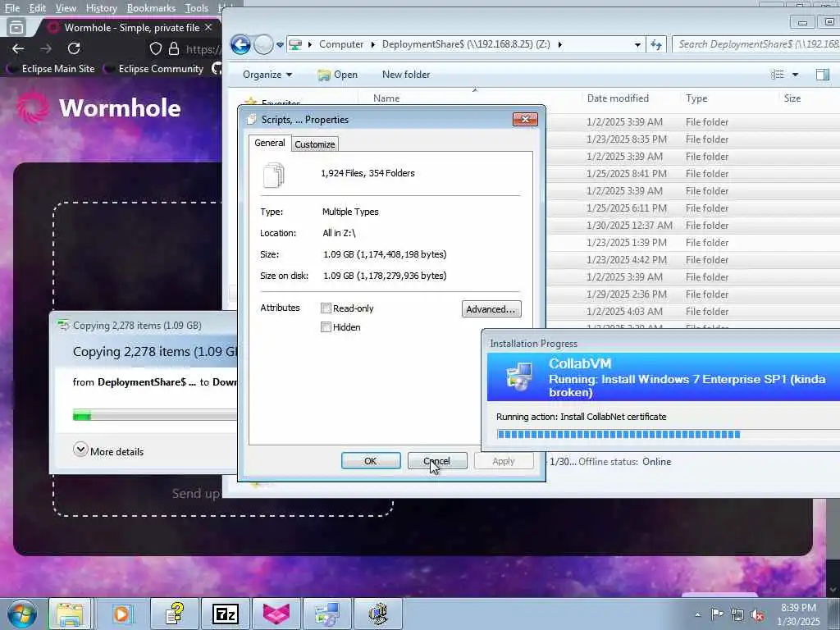Open the browser Bookmarks menu
This screenshot has height=630, width=840.
tap(151, 8)
